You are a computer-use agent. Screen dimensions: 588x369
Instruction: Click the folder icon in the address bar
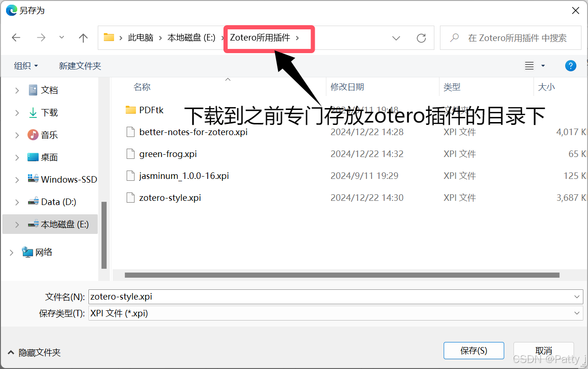click(x=109, y=38)
